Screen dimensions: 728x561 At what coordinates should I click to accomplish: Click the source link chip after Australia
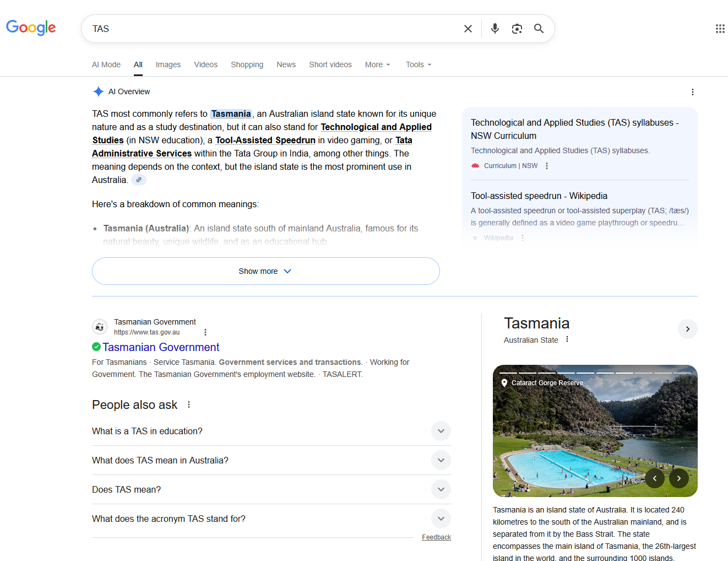tap(139, 180)
